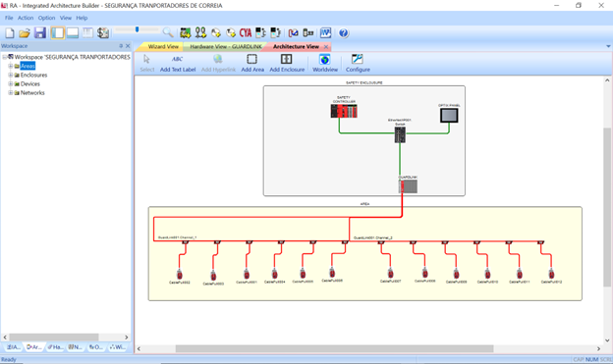Open the Action menu
The image size is (613, 364).
[x=26, y=18]
